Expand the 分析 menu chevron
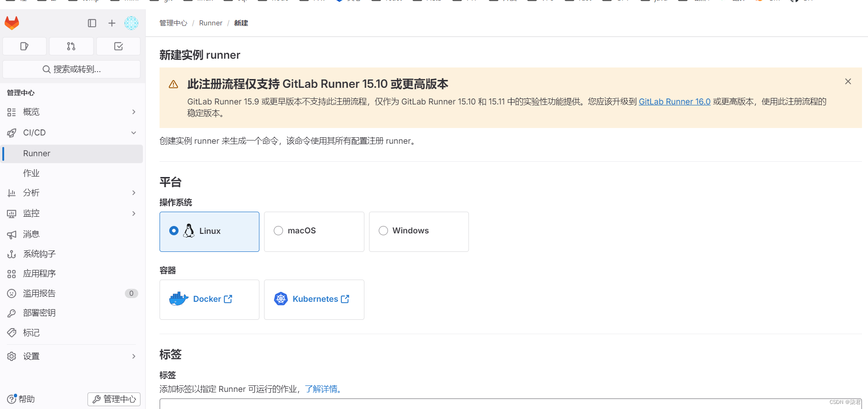 (134, 193)
